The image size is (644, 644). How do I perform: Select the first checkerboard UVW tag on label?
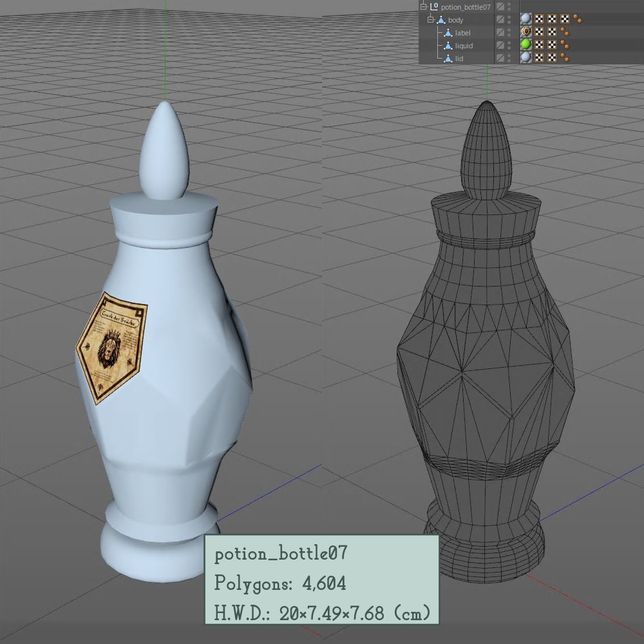(539, 32)
